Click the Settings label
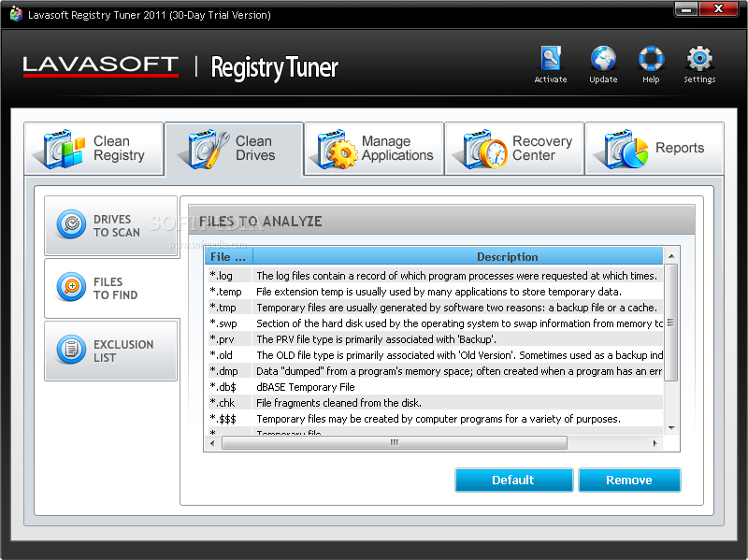Screen dimensions: 748x560 tap(699, 79)
